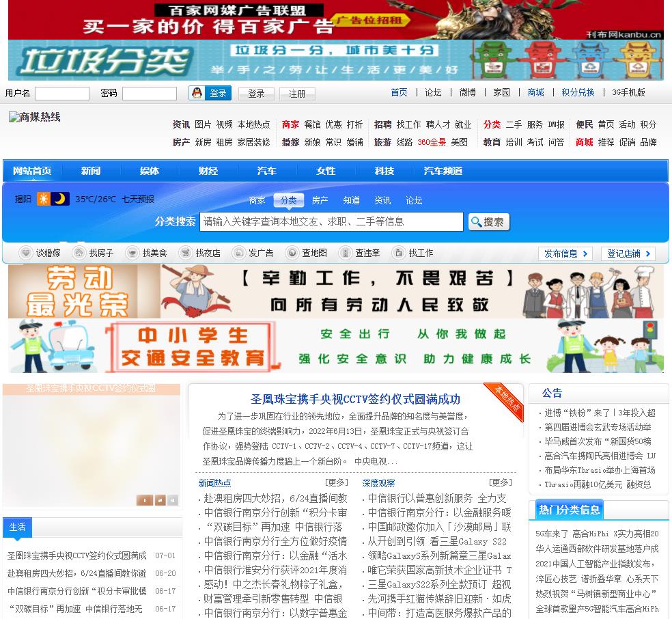This screenshot has width=672, height=619.
Task: Switch search scope to 房产
Action: click(320, 200)
